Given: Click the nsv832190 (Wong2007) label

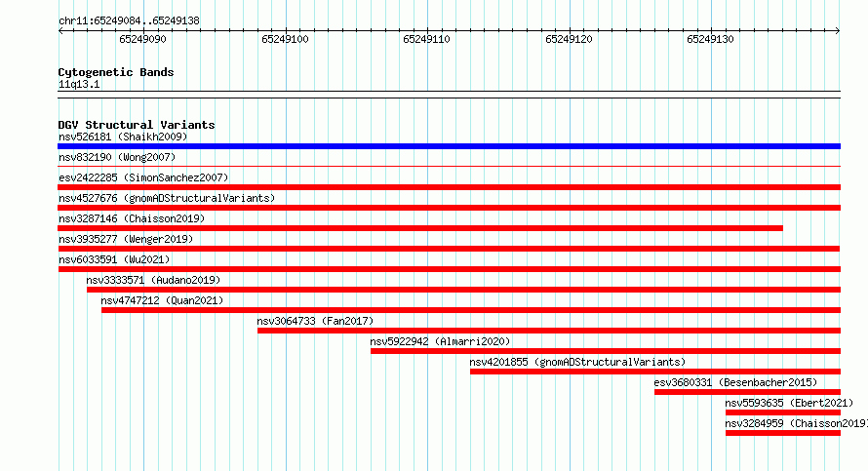Looking at the screenshot, I should point(117,157).
